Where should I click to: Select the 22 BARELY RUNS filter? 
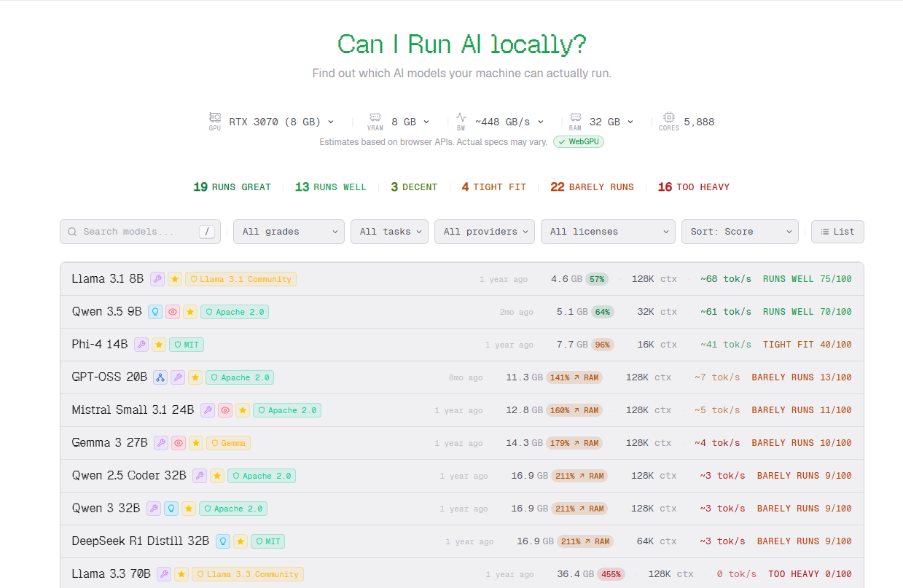(x=592, y=187)
